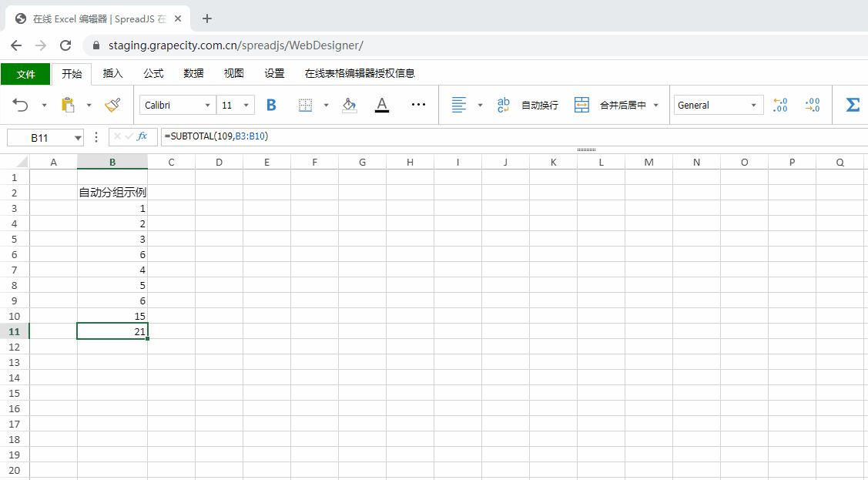Switch to the 插入 ribbon tab
This screenshot has width=868, height=480.
point(112,73)
